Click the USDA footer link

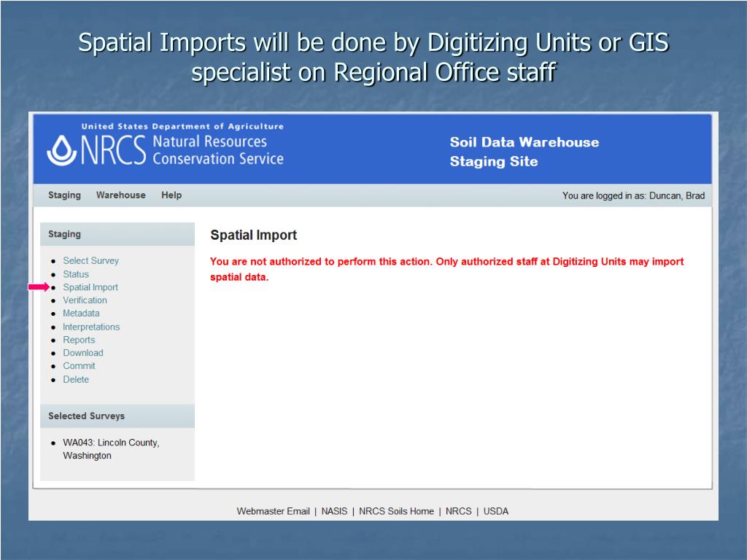click(496, 511)
